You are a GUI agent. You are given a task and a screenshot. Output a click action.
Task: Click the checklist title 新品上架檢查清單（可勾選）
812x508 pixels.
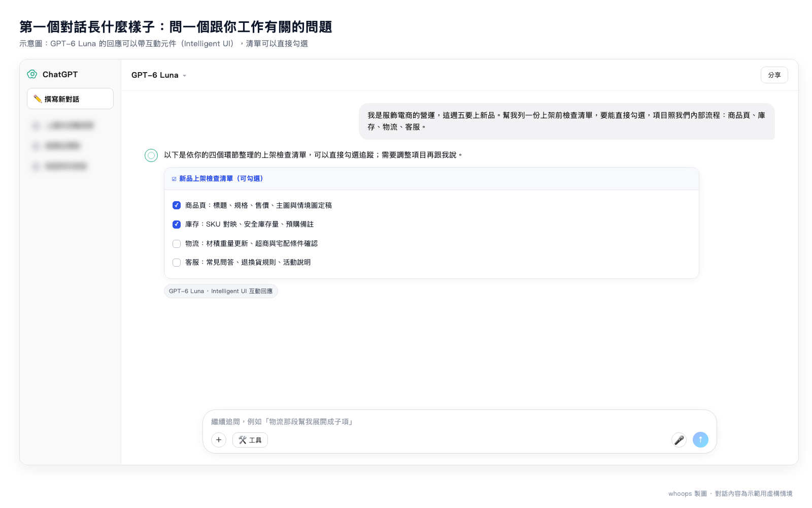click(x=221, y=179)
